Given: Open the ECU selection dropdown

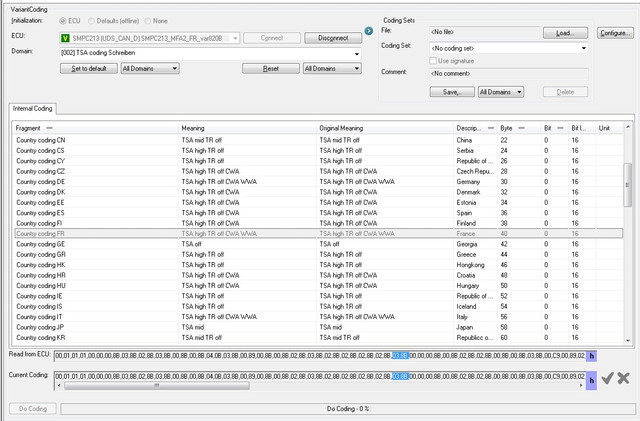Looking at the screenshot, I should [x=235, y=38].
